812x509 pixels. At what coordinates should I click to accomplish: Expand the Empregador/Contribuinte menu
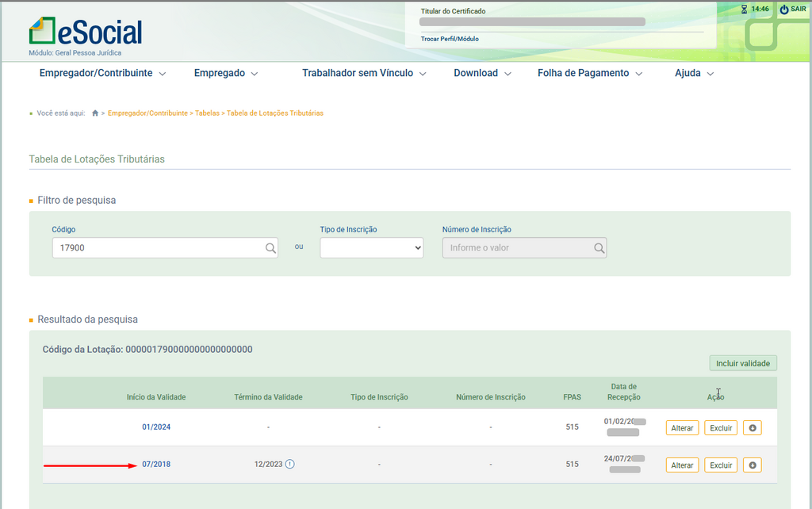(x=102, y=73)
